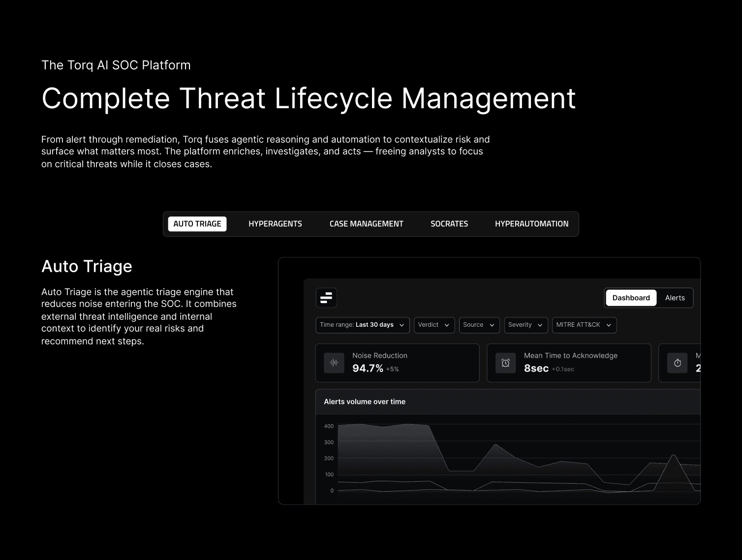The image size is (742, 560).
Task: Open the Time range Last 30 days dropdown
Action: 363,325
